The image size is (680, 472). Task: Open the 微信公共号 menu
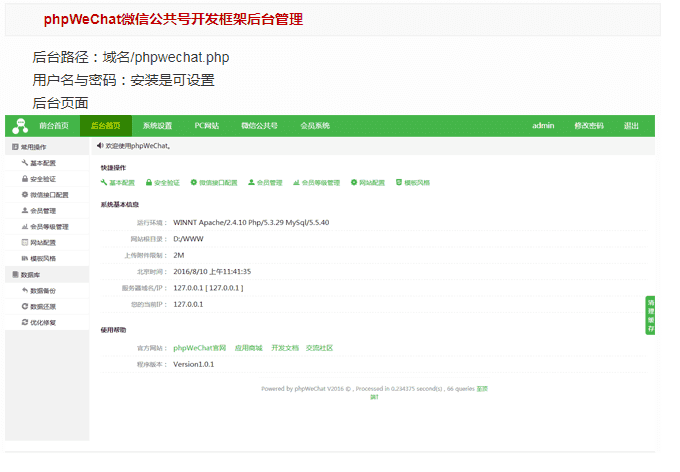(259, 126)
